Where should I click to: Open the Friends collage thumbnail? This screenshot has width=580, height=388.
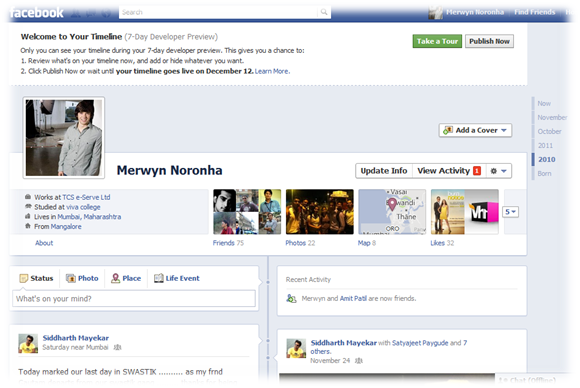point(247,212)
